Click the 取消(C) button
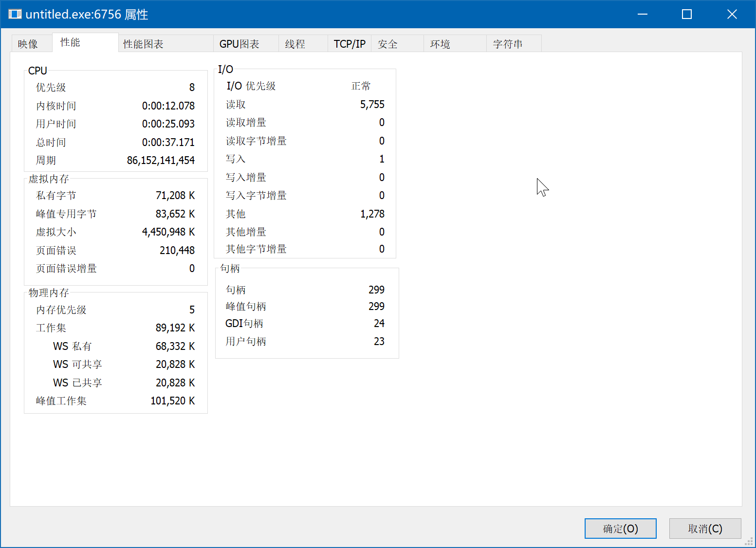Viewport: 756px width, 548px height. coord(705,529)
